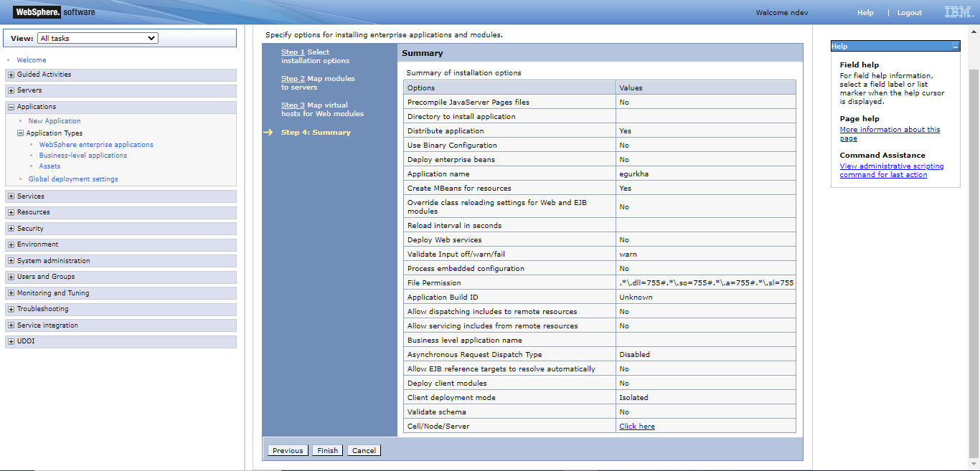The width and height of the screenshot is (980, 471).
Task: Open the Welcome page link
Action: (x=32, y=60)
